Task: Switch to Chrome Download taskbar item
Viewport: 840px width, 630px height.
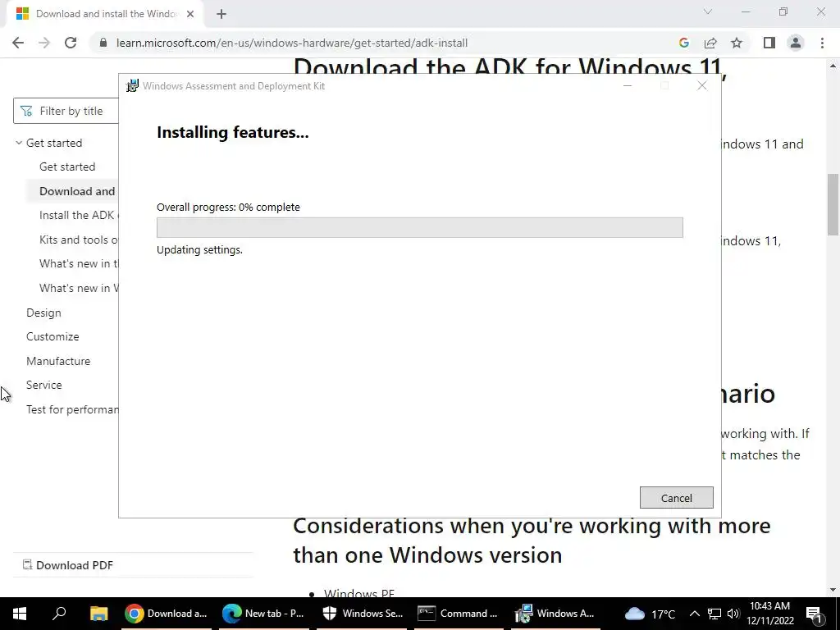Action: click(166, 614)
